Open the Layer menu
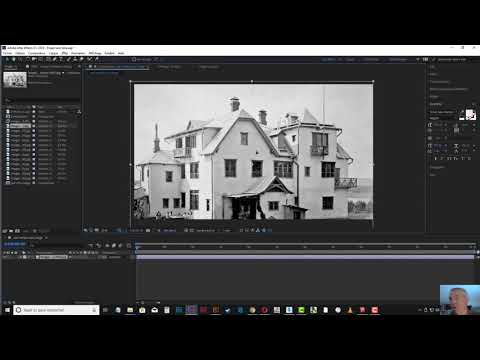Viewport: 480px width, 360px height. point(53,53)
